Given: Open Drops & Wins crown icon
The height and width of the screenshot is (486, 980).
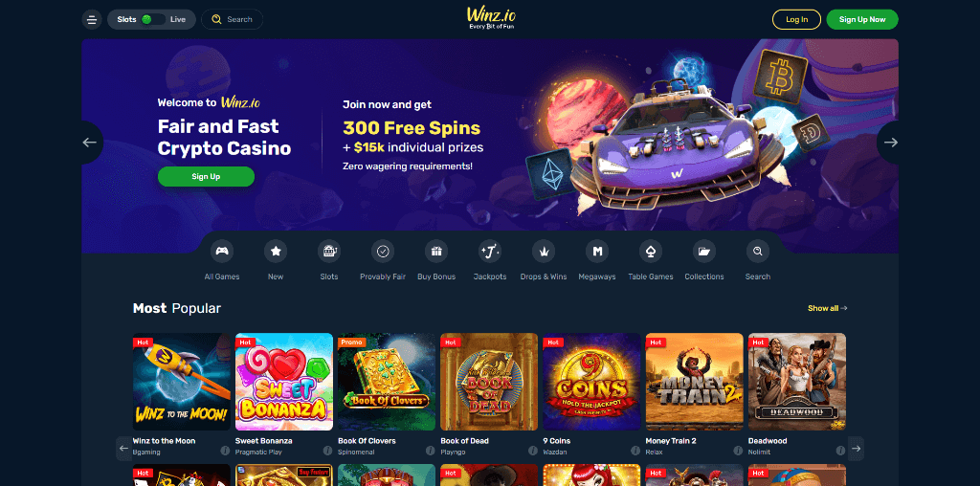Looking at the screenshot, I should 544,251.
